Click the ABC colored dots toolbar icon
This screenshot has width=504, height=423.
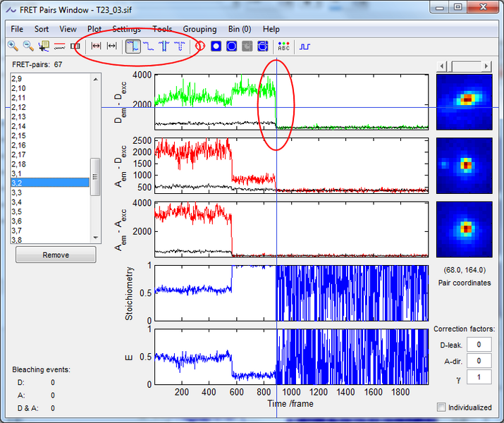[283, 46]
